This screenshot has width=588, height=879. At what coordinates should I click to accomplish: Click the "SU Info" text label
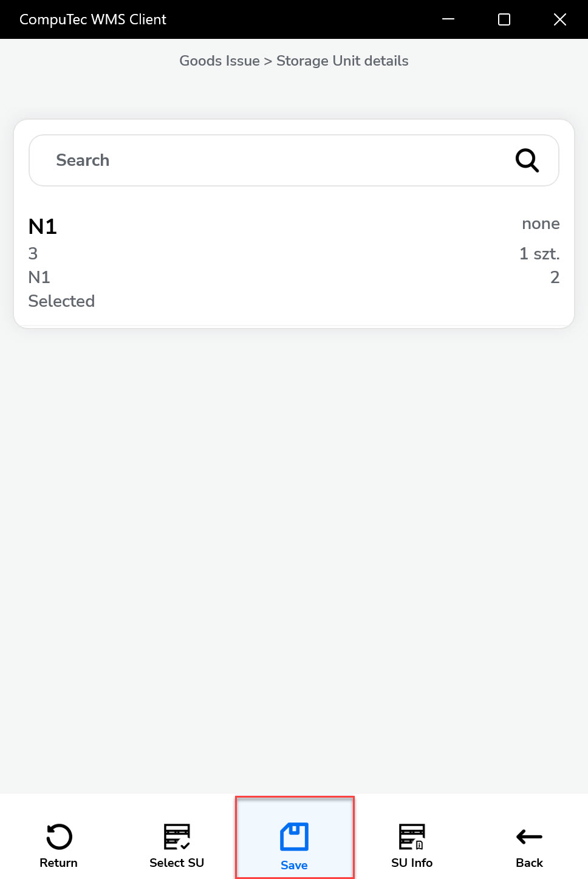412,863
